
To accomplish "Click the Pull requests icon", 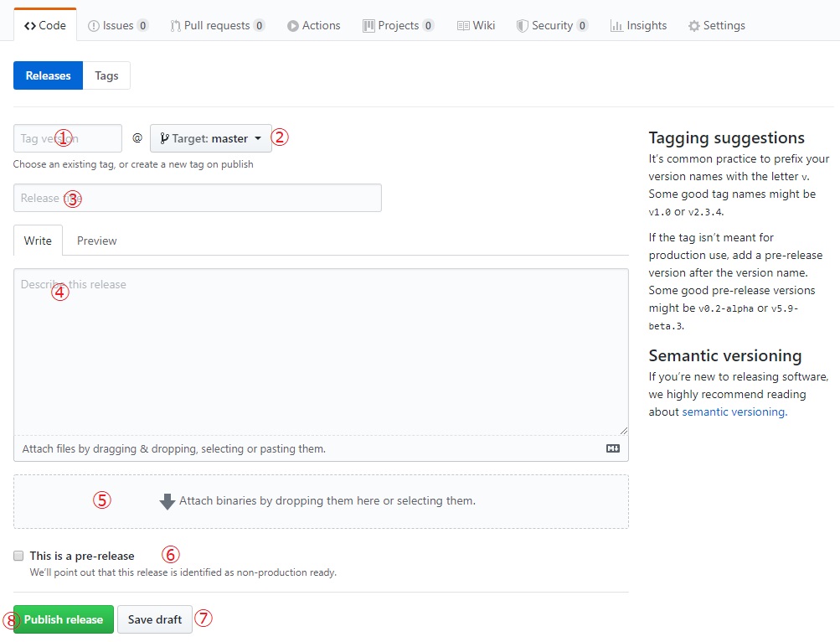I will (x=176, y=26).
